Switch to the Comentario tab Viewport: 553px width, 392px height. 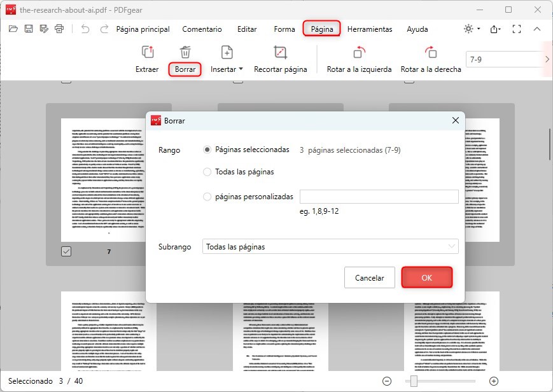click(202, 29)
